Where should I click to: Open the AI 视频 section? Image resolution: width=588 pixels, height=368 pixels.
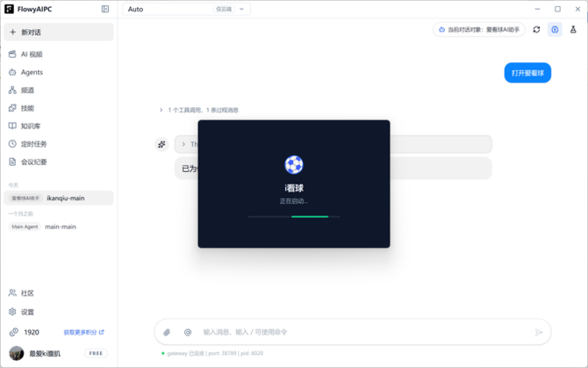pos(59,54)
